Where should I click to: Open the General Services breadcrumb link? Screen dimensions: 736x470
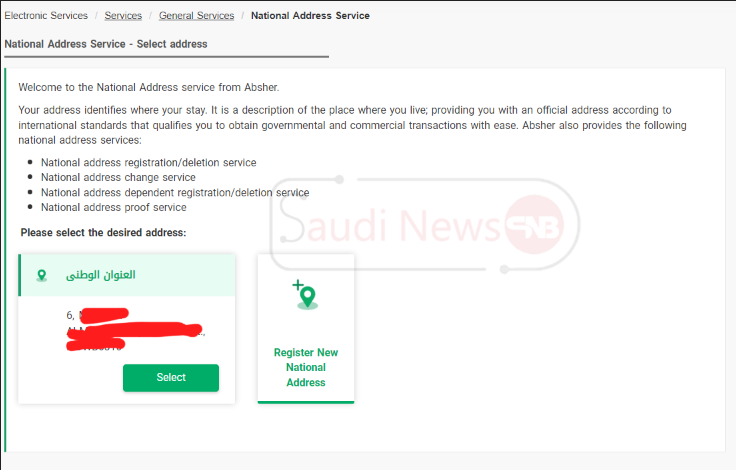pyautogui.click(x=196, y=15)
